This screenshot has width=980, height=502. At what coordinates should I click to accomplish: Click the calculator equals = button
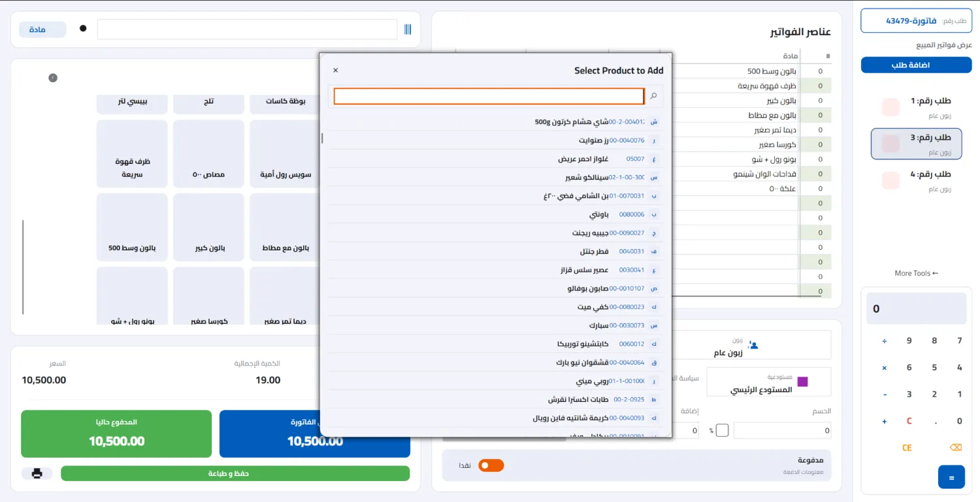tap(951, 477)
